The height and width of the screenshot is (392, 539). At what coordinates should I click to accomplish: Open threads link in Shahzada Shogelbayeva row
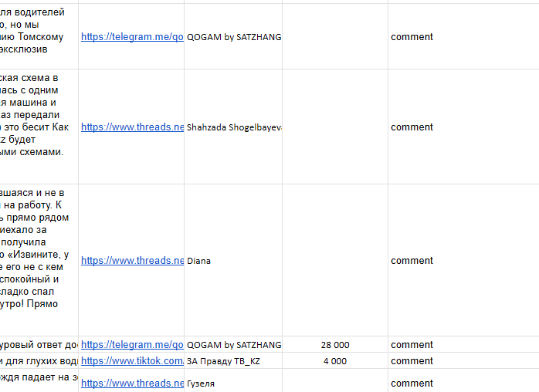click(132, 127)
